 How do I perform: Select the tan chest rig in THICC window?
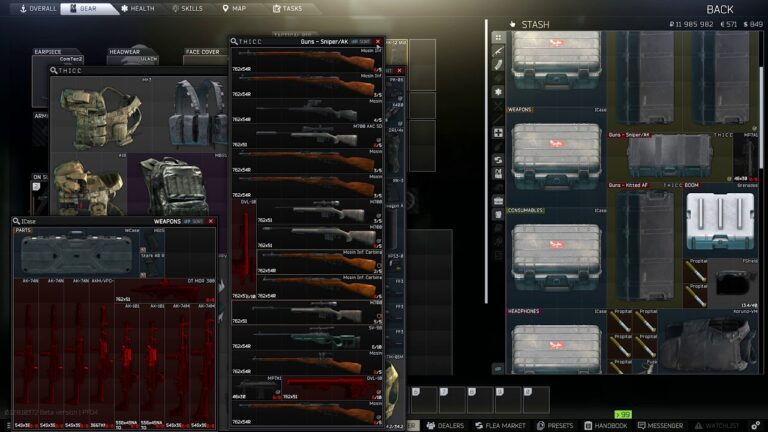point(100,115)
